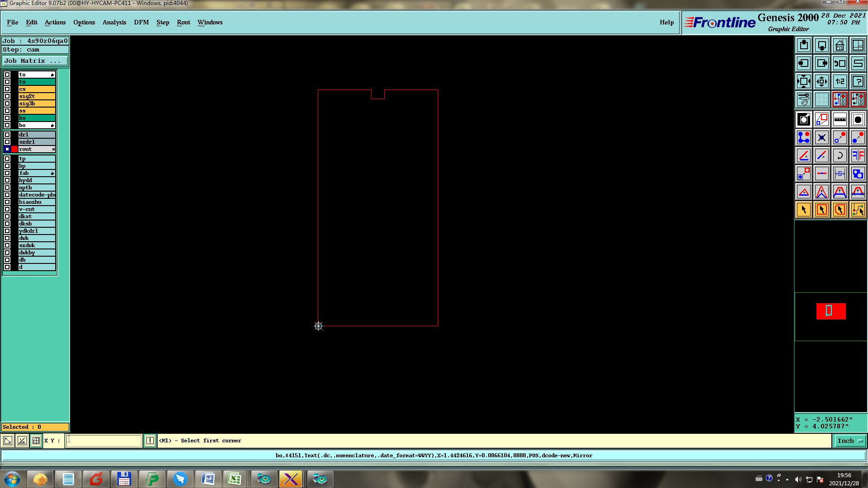Select the mirror feature tool icon
The height and width of the screenshot is (488, 868).
(858, 155)
